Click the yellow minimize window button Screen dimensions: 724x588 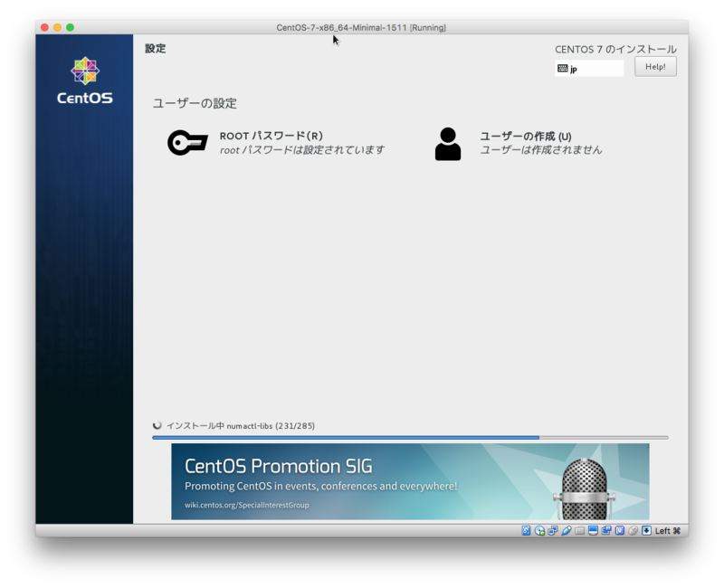coord(57,27)
